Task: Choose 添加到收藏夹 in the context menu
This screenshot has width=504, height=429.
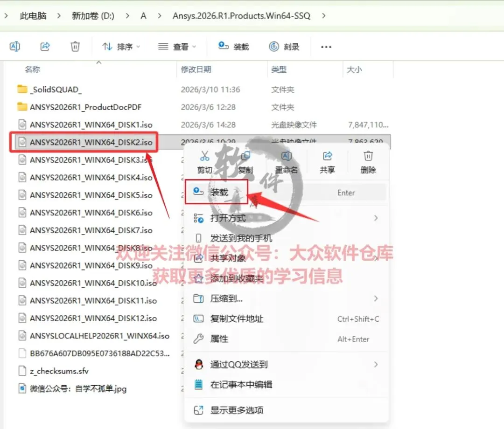Action: tap(286, 278)
